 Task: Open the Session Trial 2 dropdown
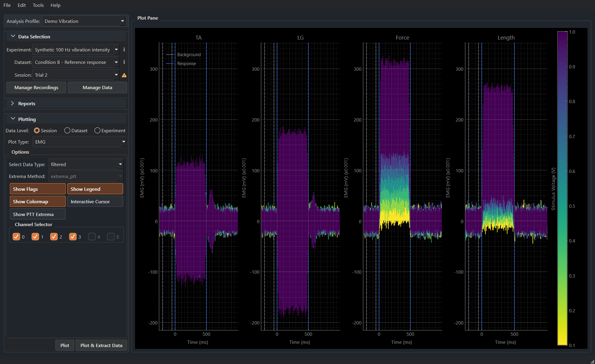pos(76,75)
